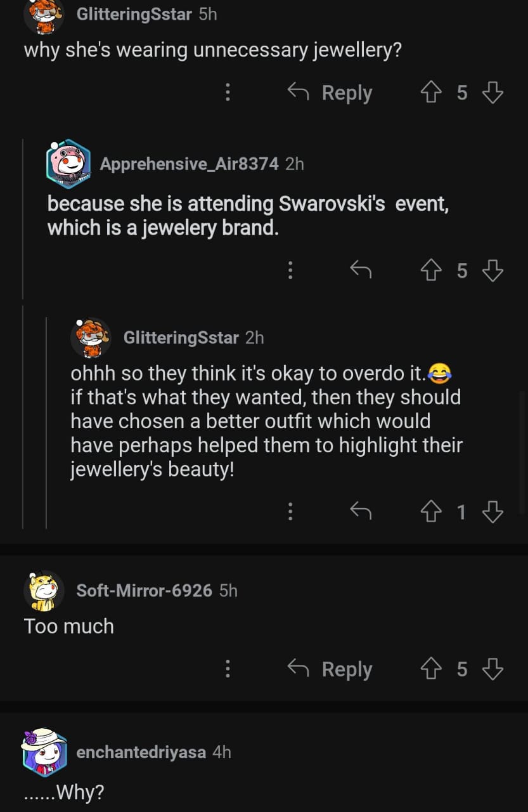Upvote Apprehensive_Air8374's Swarovski comment
Screen dimensions: 528x812
(x=431, y=271)
